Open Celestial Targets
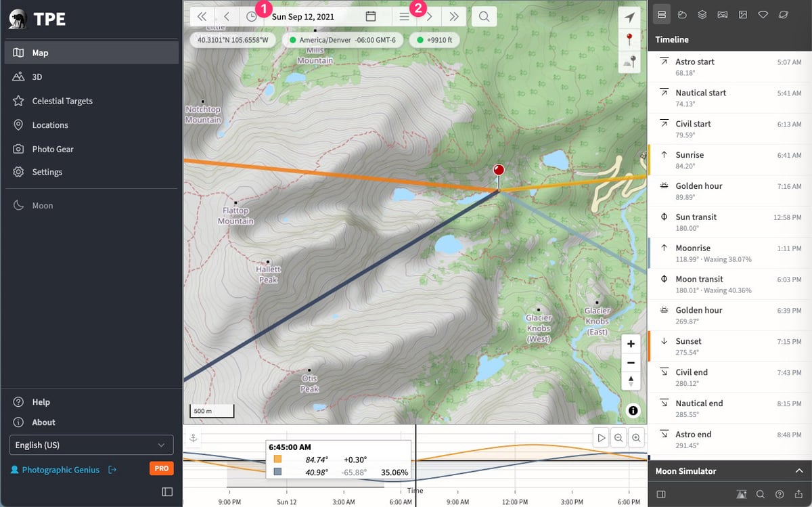Screen dimensions: 812x507 tap(91, 101)
